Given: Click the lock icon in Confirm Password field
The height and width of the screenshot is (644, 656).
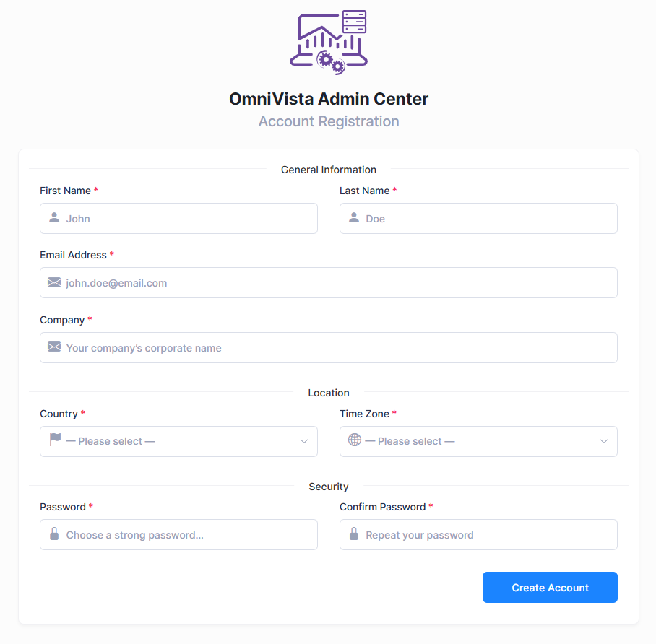Looking at the screenshot, I should tap(354, 534).
